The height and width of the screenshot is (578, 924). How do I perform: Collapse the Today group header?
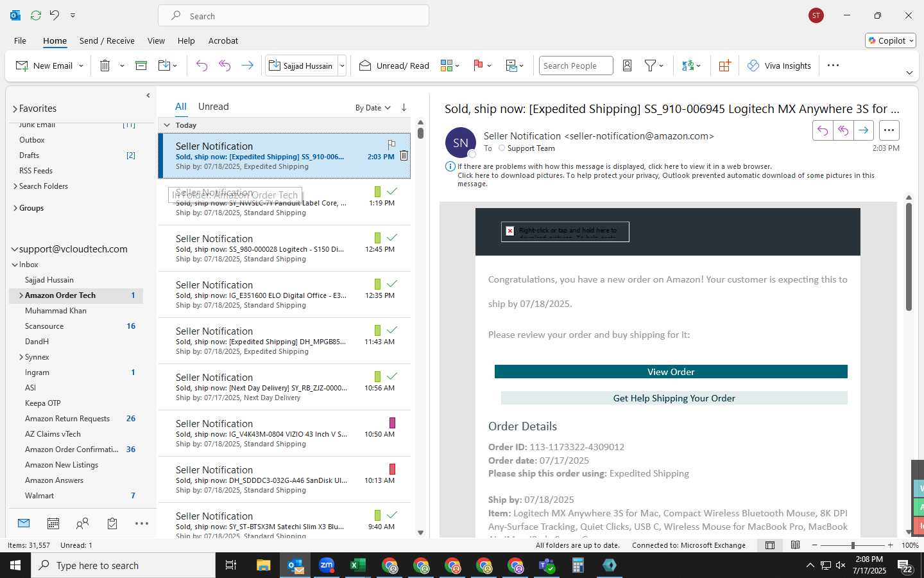click(x=167, y=125)
